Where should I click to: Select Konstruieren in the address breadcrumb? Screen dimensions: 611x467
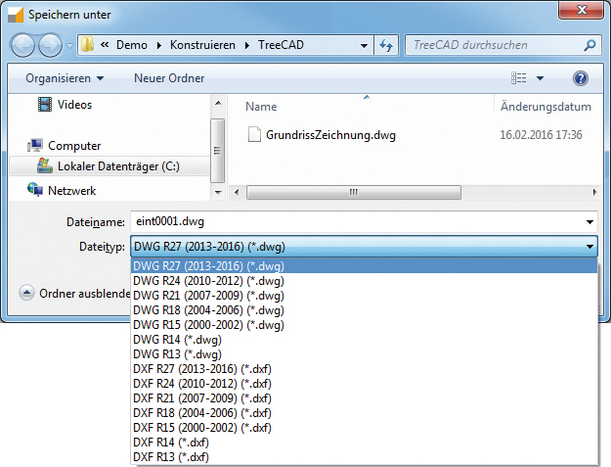pos(203,45)
